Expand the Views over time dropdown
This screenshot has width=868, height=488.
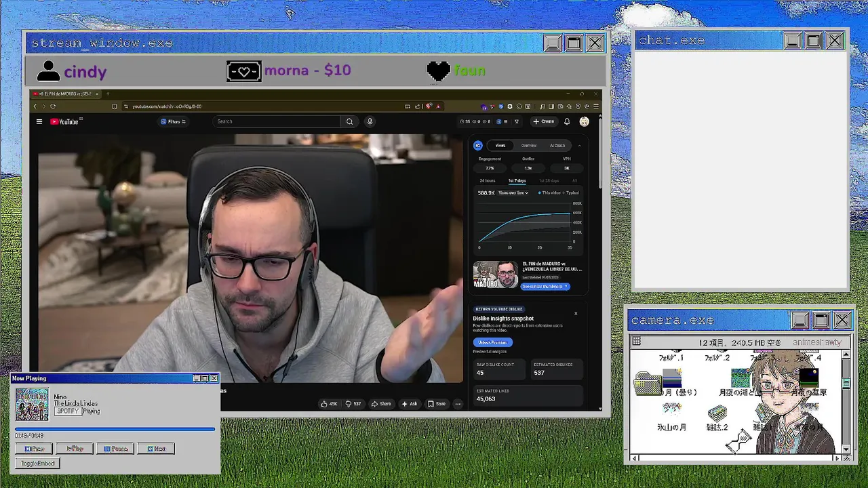click(513, 193)
